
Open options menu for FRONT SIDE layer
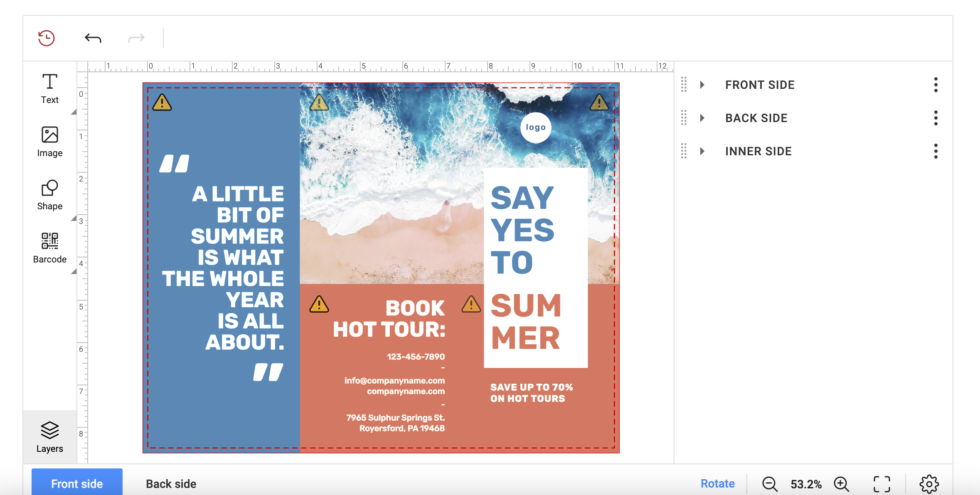pyautogui.click(x=936, y=85)
